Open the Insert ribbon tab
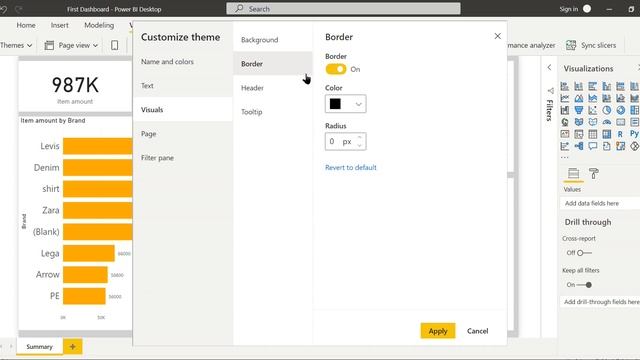The image size is (640, 360). tap(60, 25)
